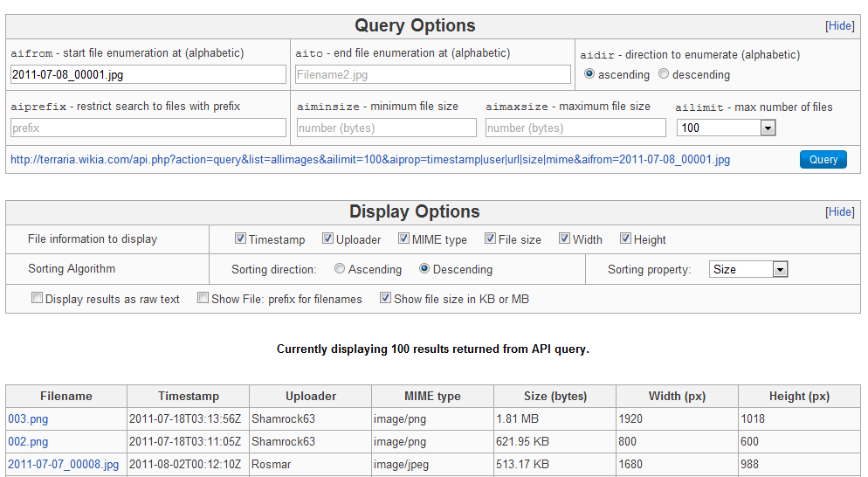The image size is (868, 477).
Task: Click the aiminsize minimum size field
Action: tap(387, 128)
